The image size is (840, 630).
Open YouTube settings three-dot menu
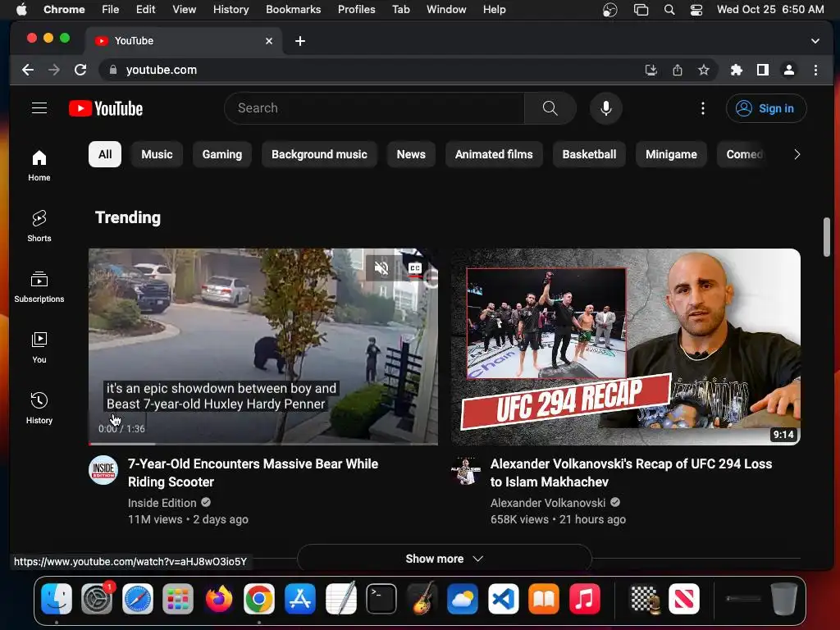pos(703,108)
